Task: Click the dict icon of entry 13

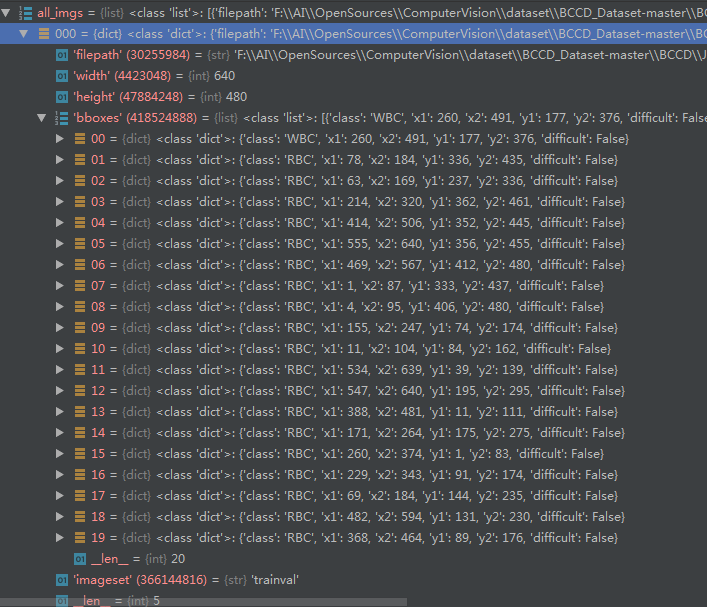Action: [x=80, y=411]
